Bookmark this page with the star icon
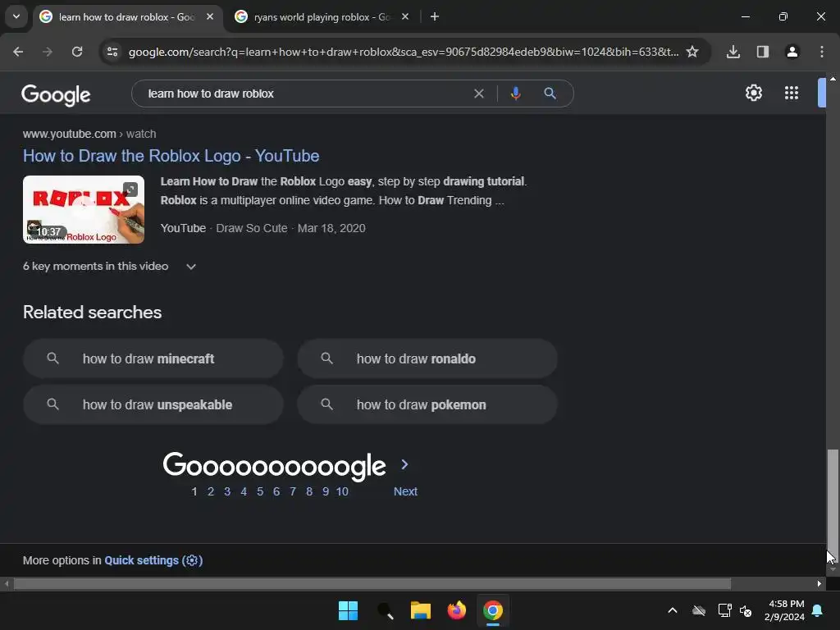Image resolution: width=840 pixels, height=630 pixels. tap(692, 52)
